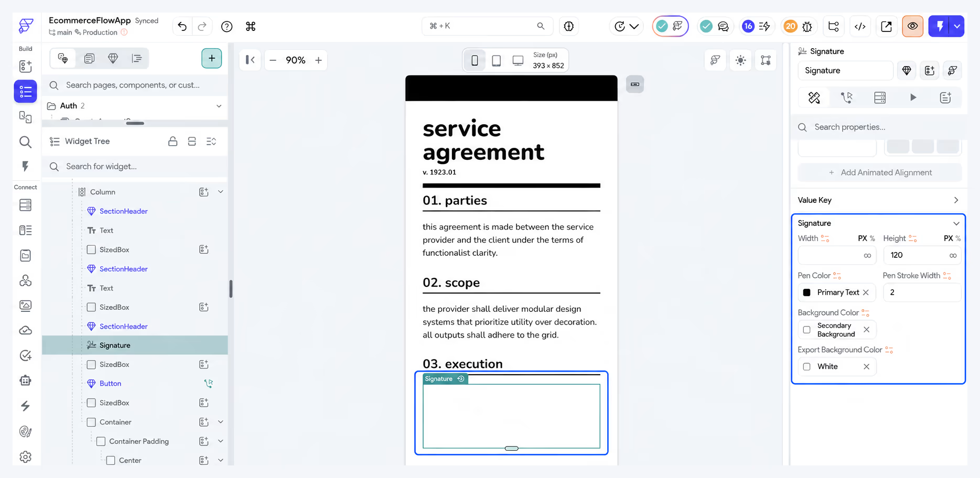
Task: Open the Widget Palette in sidebar
Action: (x=25, y=67)
